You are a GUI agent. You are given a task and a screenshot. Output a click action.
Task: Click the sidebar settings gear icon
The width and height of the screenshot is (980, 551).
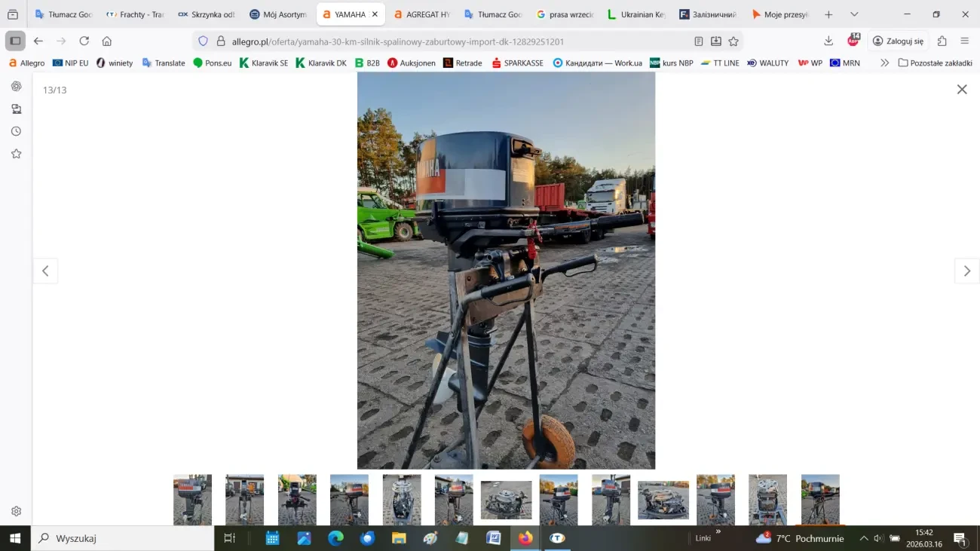point(16,511)
